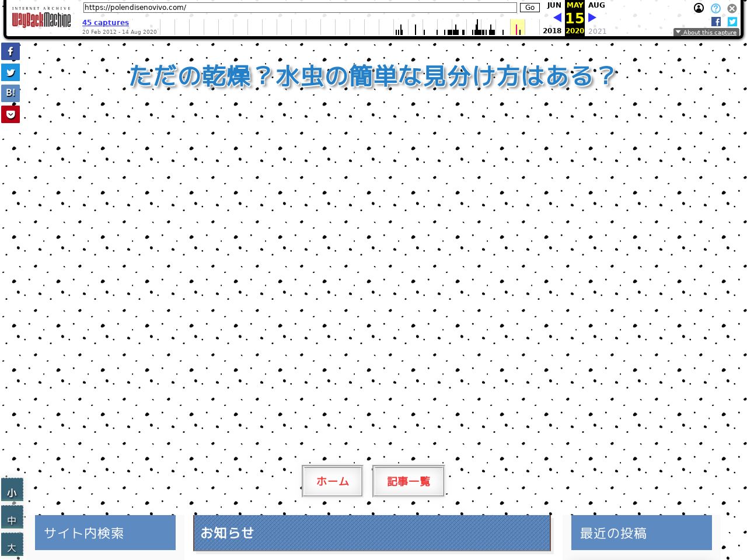Go to previous capture with left arrow
This screenshot has width=747, height=560.
coord(557,18)
